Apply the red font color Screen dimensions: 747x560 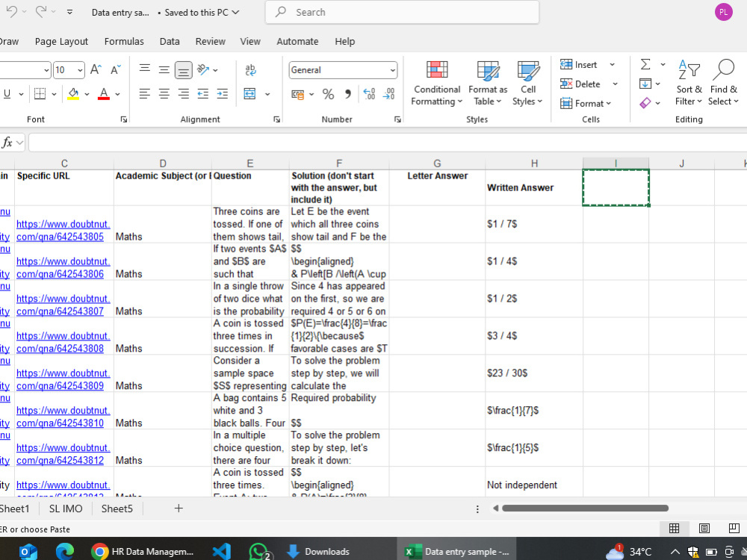coord(104,94)
